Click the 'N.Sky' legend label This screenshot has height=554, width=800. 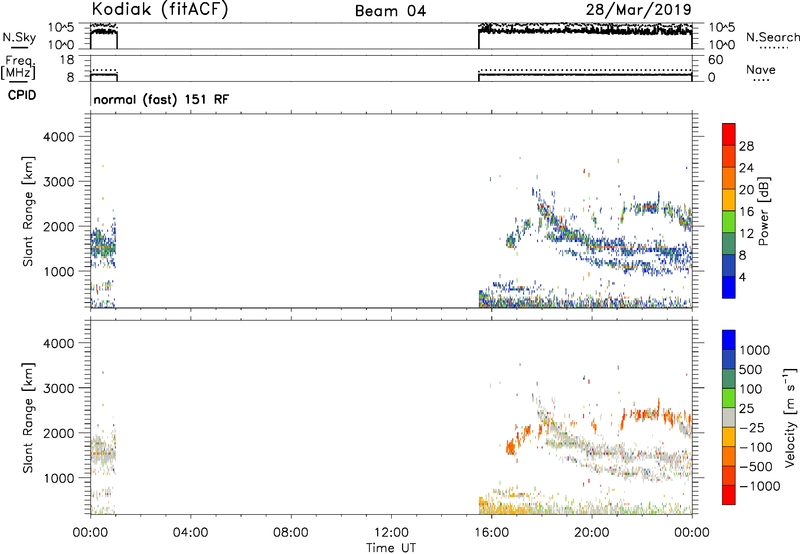tap(19, 37)
